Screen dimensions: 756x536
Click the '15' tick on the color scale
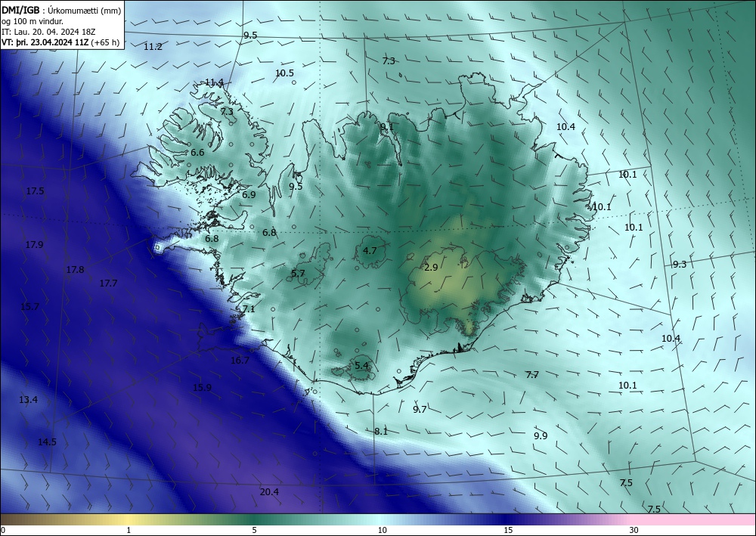(508, 531)
